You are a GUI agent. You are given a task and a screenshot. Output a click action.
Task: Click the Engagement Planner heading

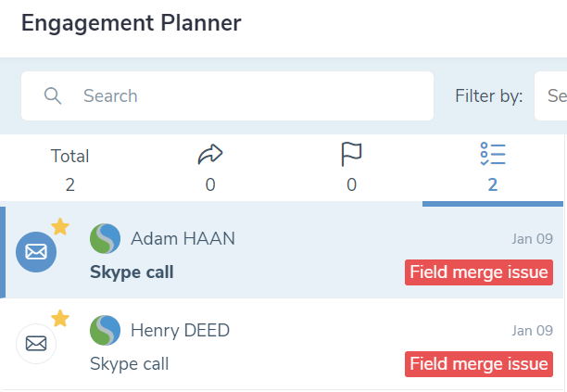click(132, 23)
